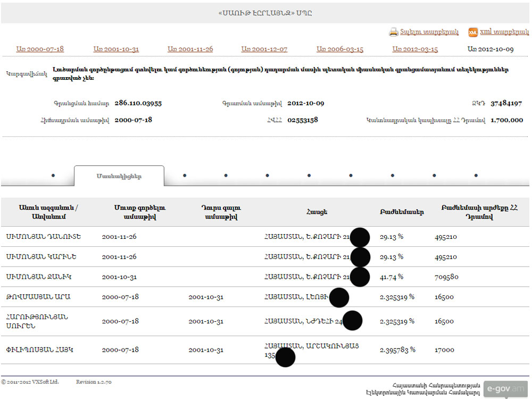Click foundation date 2000-07-18 in the details

coord(134,120)
